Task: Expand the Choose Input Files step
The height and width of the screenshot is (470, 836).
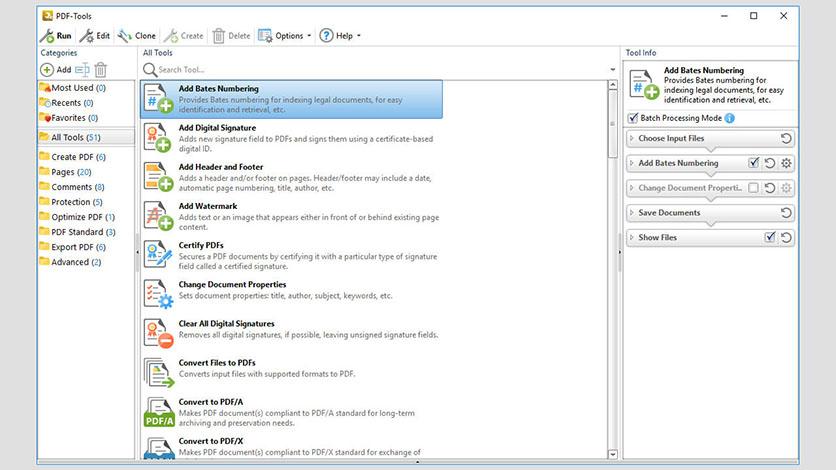Action: 632,138
